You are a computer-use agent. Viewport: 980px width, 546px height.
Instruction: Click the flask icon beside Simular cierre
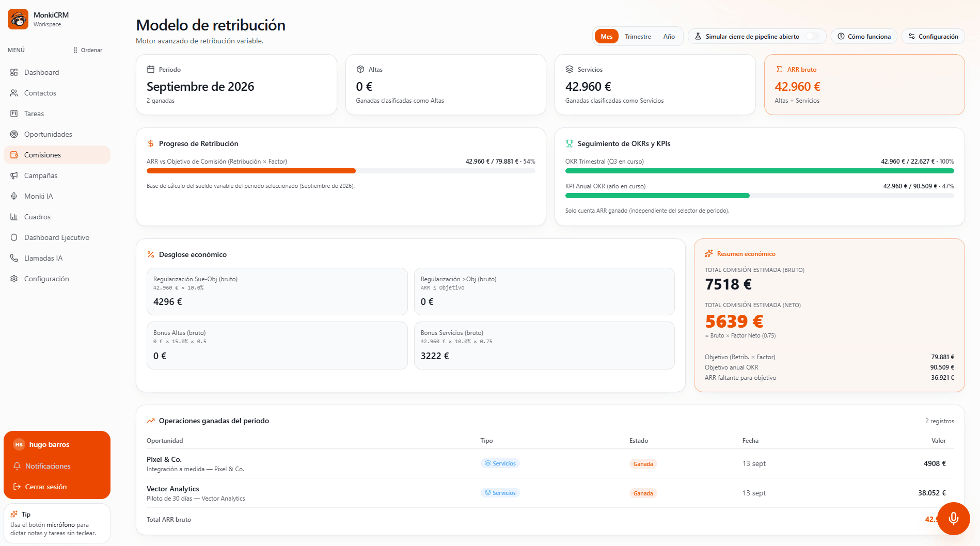[x=698, y=37]
